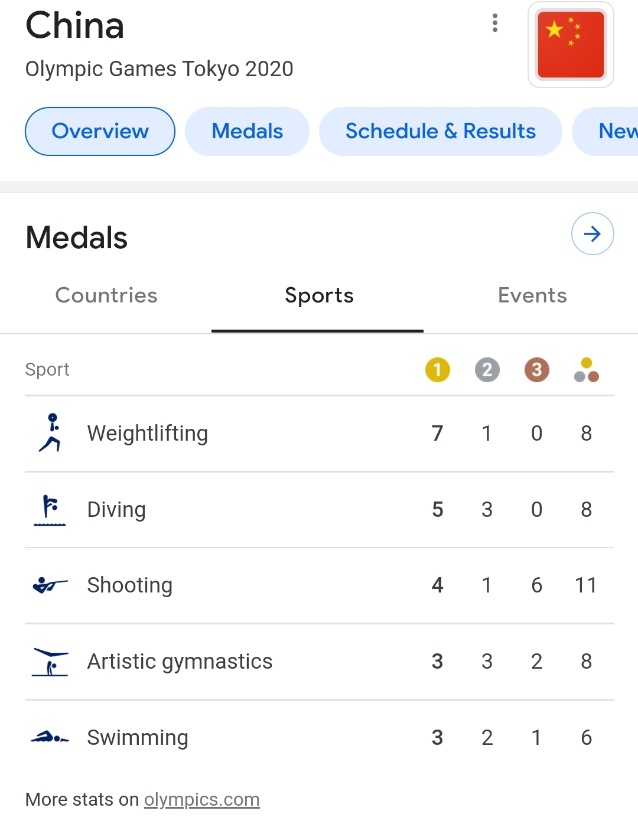Tap the Diving sport icon
638x840 pixels.
point(50,510)
